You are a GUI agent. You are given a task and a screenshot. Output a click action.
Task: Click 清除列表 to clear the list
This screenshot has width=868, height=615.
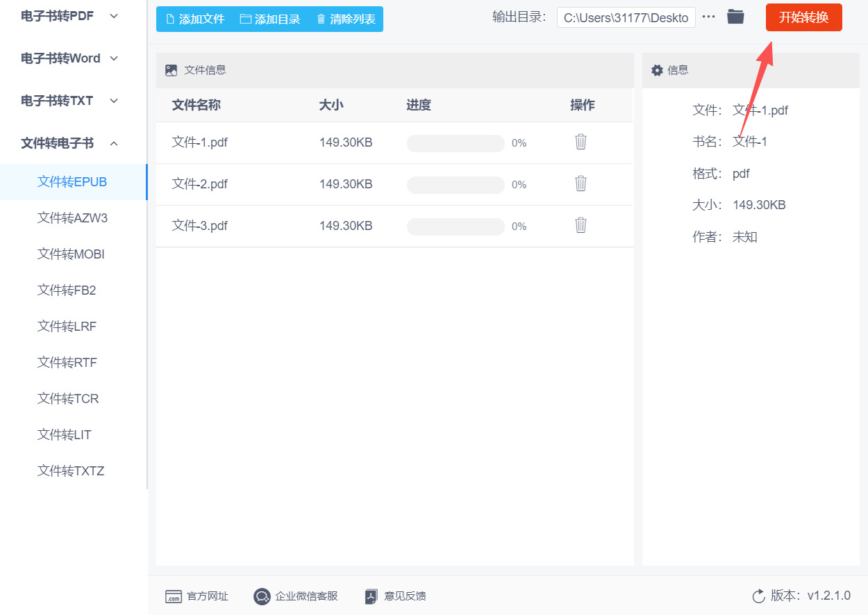coord(345,19)
